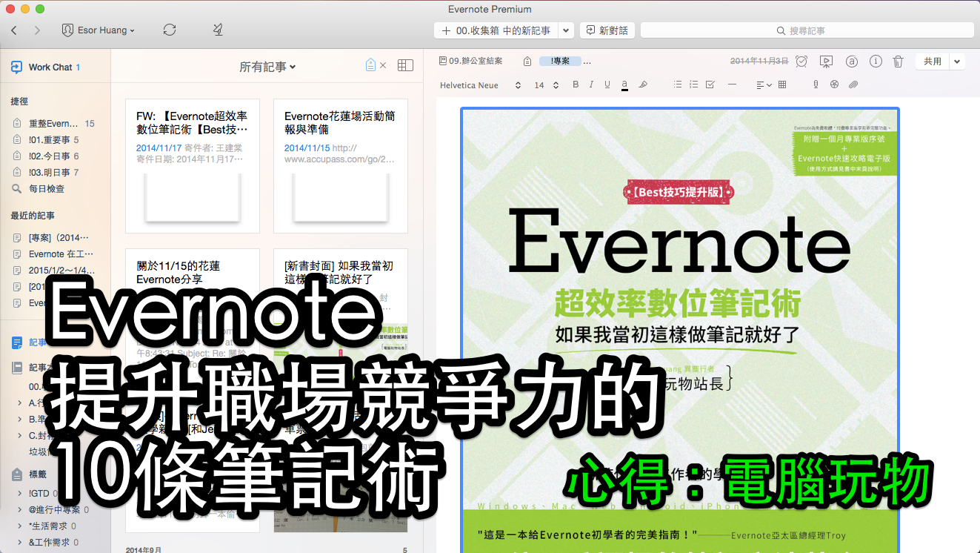Go back with the left arrow
The image size is (980, 553).
click(x=14, y=30)
